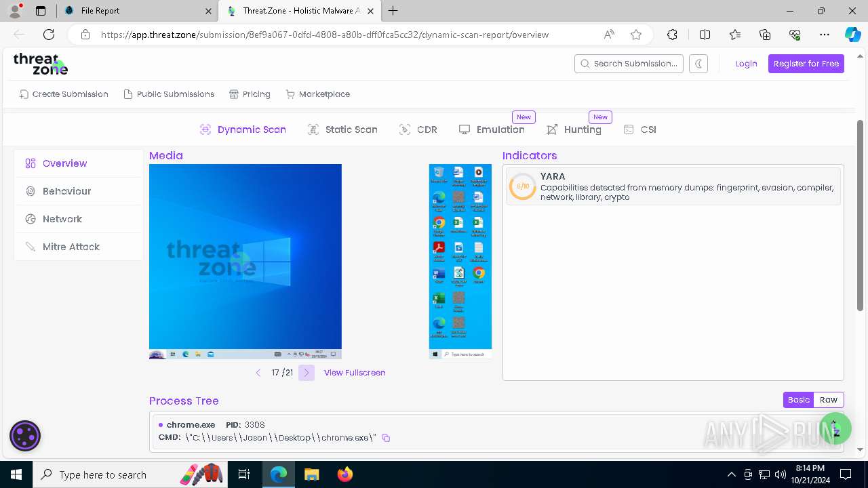Show hidden system tray icons
The height and width of the screenshot is (488, 868).
[731, 474]
